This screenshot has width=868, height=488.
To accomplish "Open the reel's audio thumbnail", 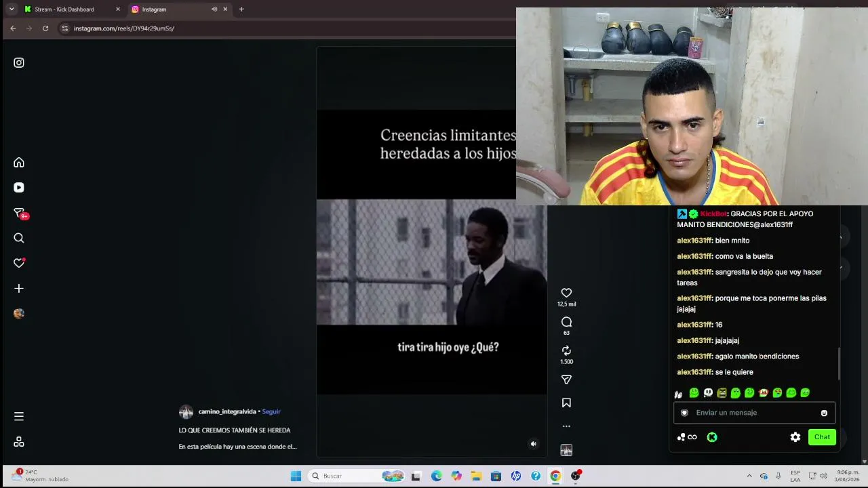I will coord(566,450).
